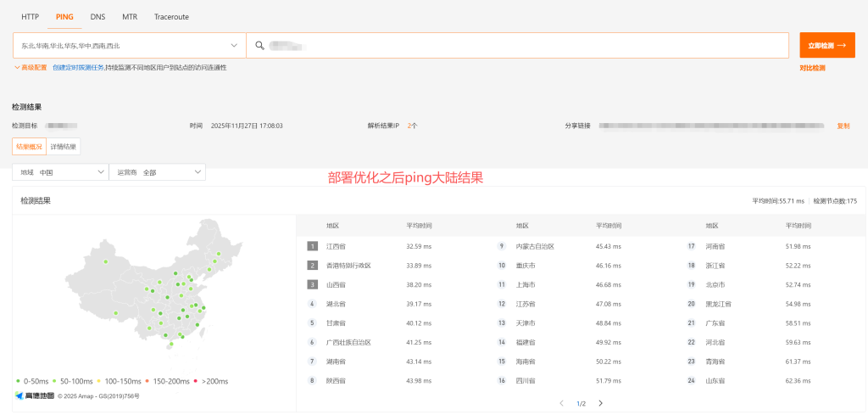868x415 pixels.
Task: Go to next page of results
Action: pos(600,403)
